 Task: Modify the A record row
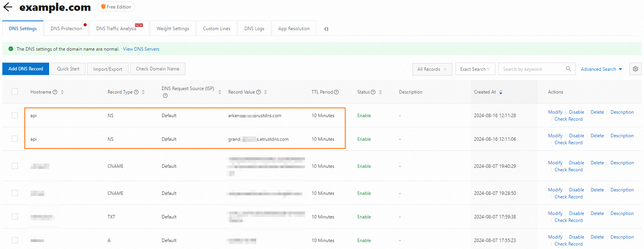click(x=555, y=237)
